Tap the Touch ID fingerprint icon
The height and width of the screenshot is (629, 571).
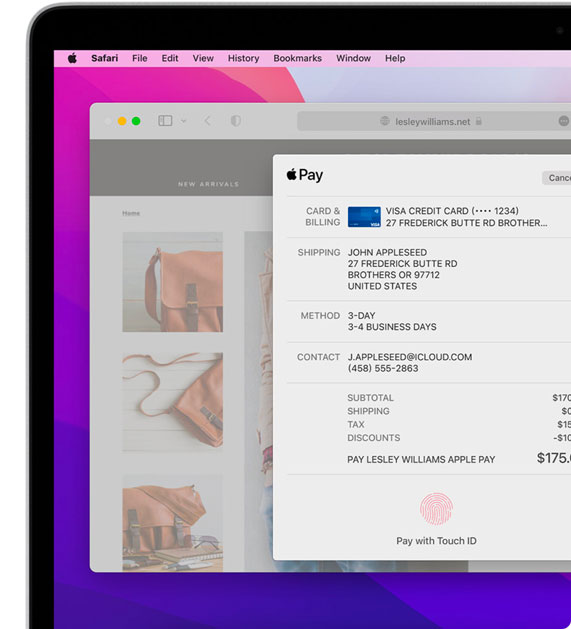(437, 509)
